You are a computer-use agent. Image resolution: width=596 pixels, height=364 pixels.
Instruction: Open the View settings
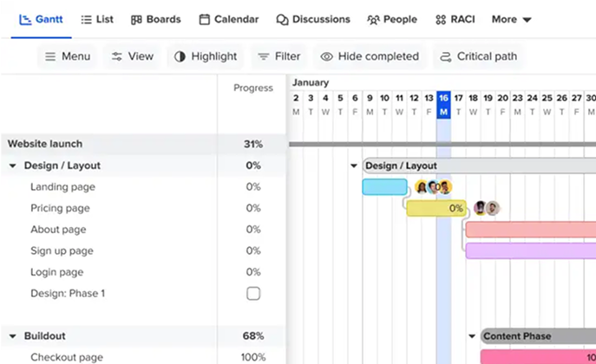coord(133,56)
